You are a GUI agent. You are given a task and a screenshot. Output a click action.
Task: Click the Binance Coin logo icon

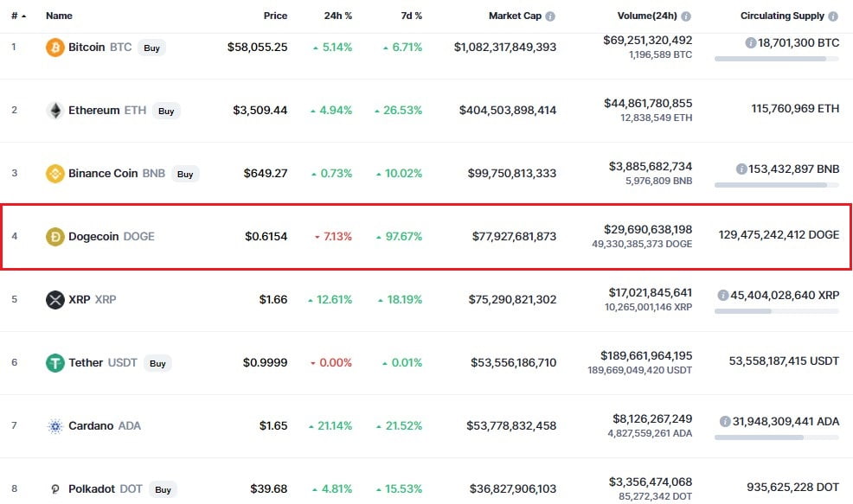click(x=55, y=174)
